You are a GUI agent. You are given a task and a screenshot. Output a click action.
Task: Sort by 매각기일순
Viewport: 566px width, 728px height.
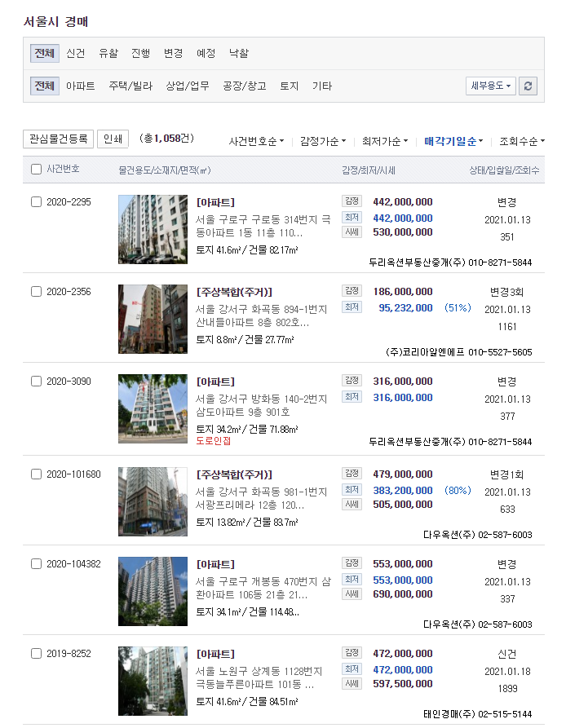pyautogui.click(x=453, y=141)
